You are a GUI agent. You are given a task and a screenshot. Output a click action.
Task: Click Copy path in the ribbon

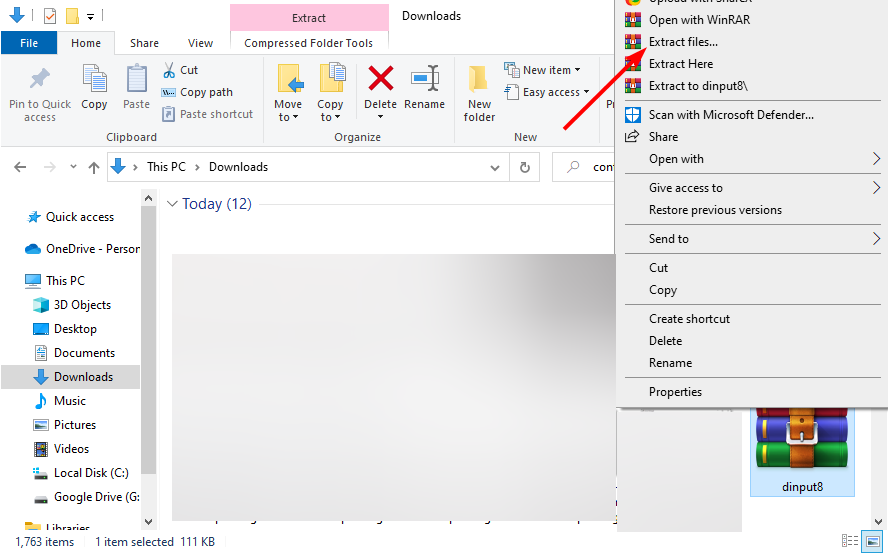(x=198, y=92)
